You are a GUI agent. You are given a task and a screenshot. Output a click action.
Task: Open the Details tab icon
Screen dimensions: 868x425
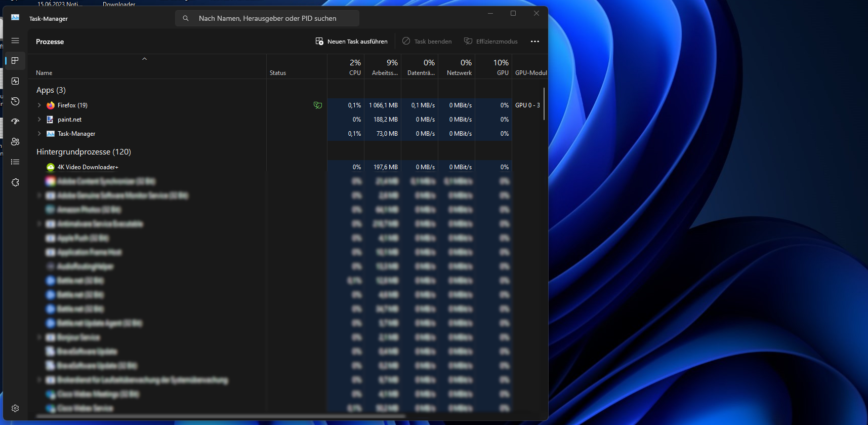click(15, 162)
